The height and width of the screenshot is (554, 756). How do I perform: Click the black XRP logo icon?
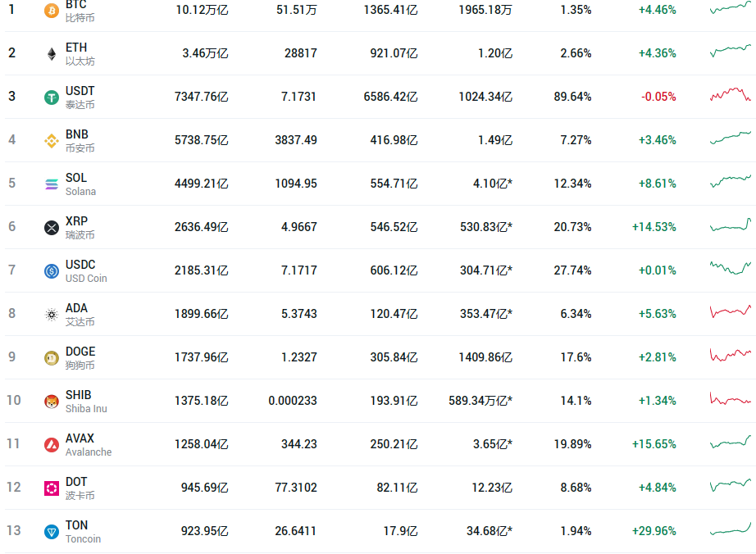click(52, 228)
